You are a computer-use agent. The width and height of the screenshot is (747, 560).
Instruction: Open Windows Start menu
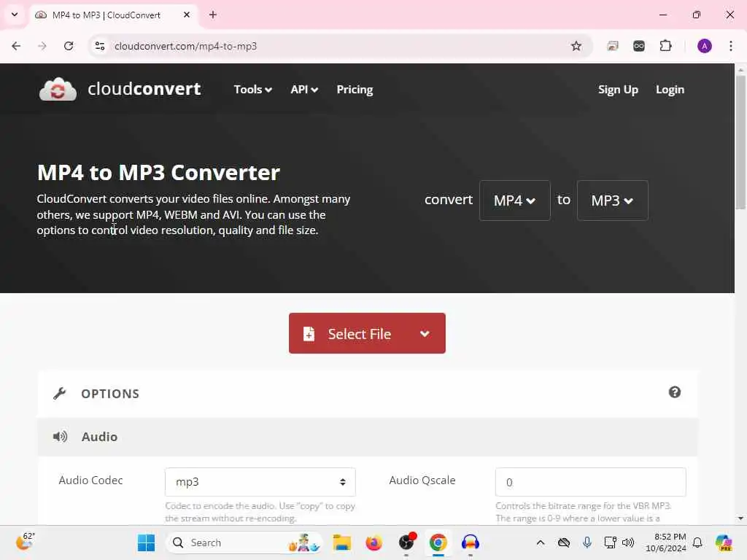(146, 542)
